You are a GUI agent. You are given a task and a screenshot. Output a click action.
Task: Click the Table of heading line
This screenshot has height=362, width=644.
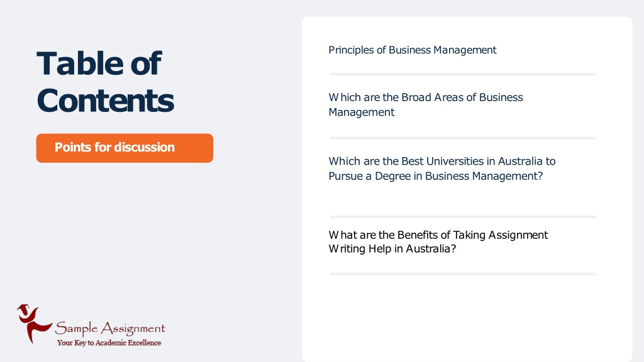tap(99, 63)
